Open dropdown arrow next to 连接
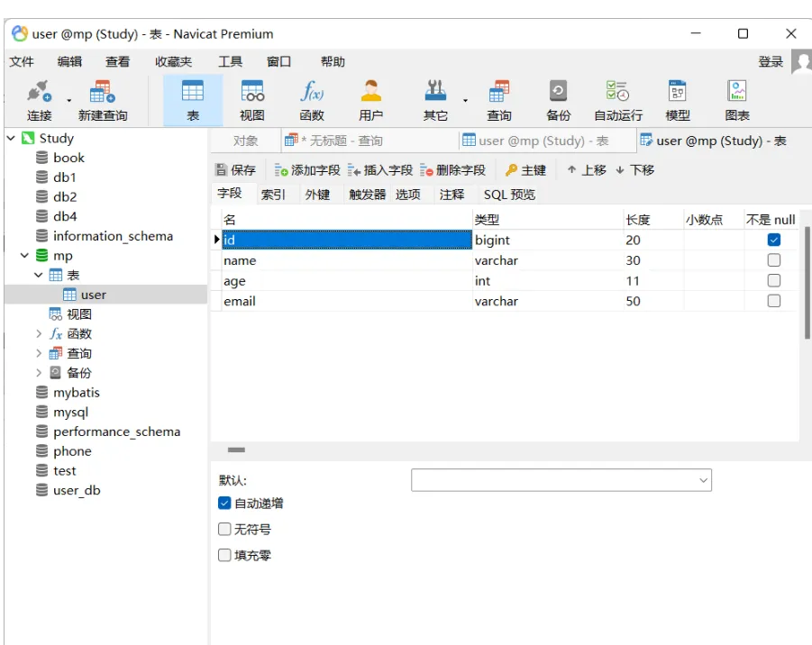 point(68,100)
